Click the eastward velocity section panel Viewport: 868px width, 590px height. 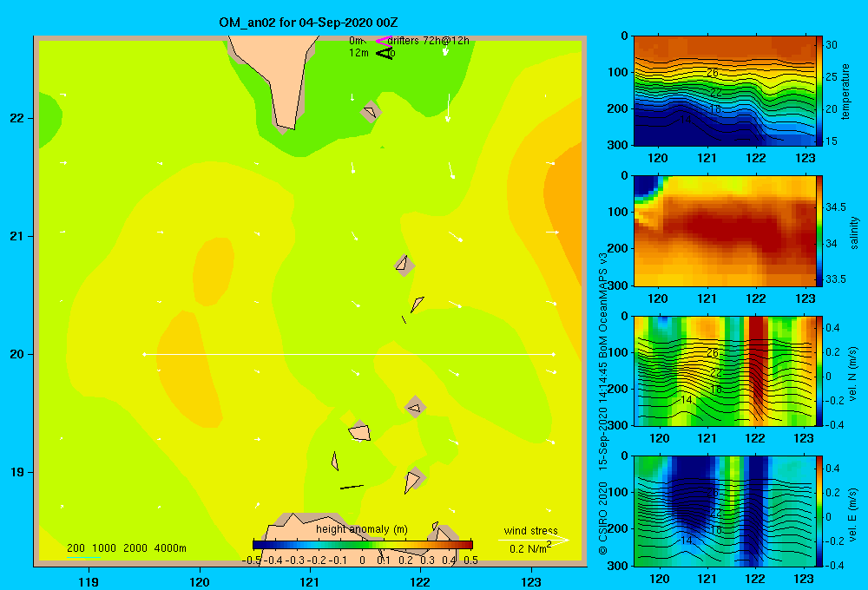[725, 511]
